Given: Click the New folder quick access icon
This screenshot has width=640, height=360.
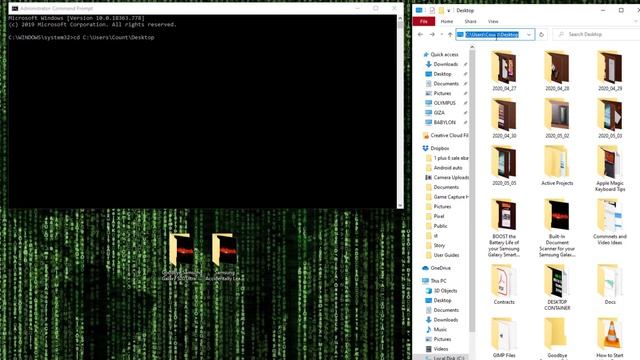Looking at the screenshot, I should pos(441,11).
